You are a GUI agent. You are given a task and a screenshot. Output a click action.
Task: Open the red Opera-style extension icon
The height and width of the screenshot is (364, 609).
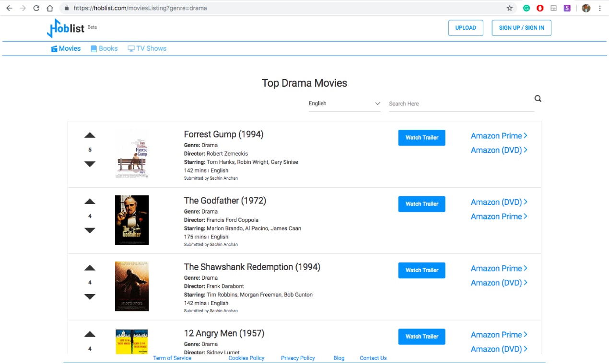tap(540, 8)
